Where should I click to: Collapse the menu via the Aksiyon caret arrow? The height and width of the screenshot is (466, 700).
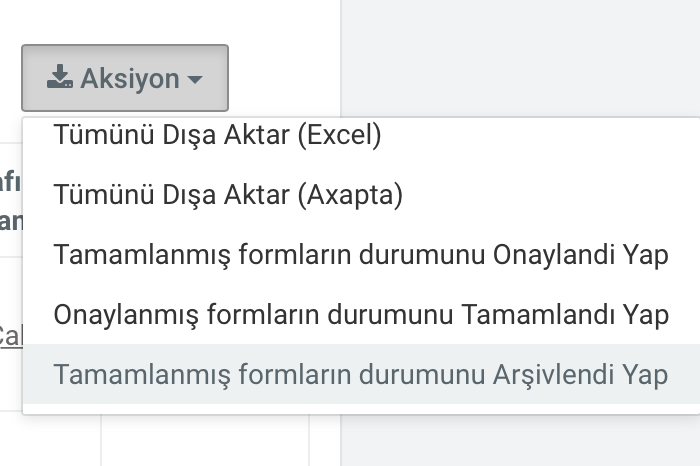pyautogui.click(x=195, y=79)
